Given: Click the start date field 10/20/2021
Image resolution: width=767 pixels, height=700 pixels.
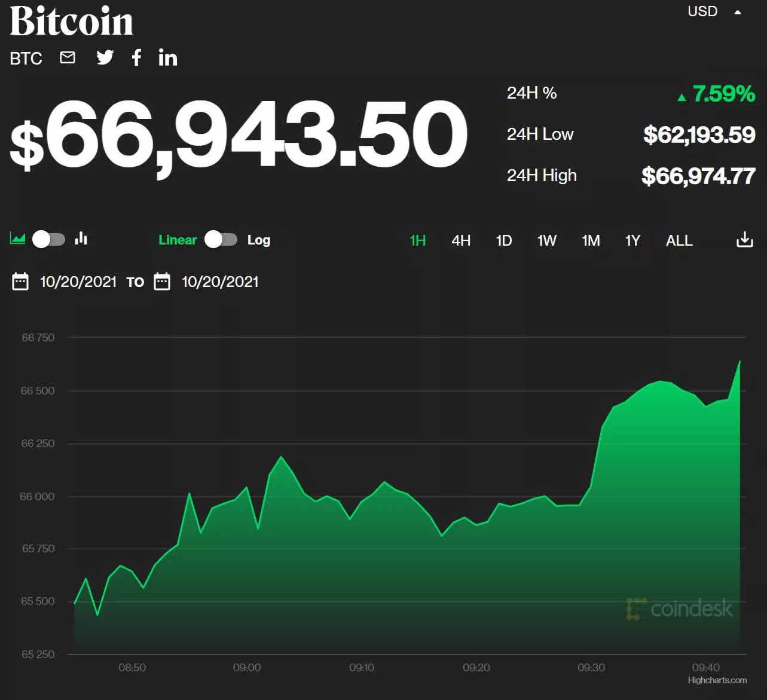Looking at the screenshot, I should pos(78,281).
